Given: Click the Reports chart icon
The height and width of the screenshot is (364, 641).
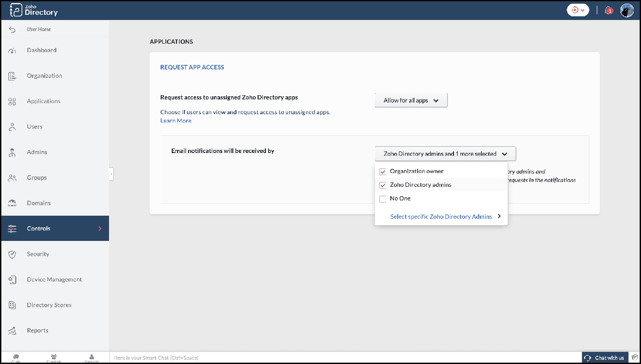Looking at the screenshot, I should [13, 331].
